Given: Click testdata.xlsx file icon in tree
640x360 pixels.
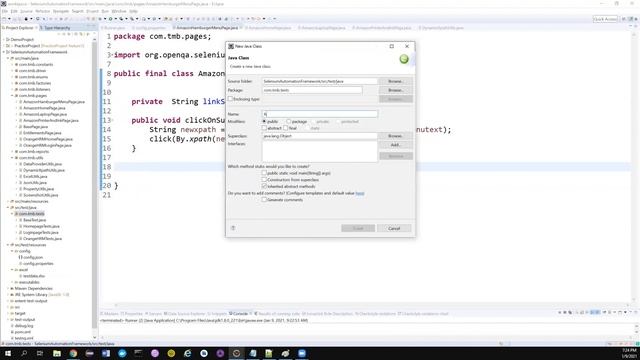Looking at the screenshot, I should click(x=20, y=276).
